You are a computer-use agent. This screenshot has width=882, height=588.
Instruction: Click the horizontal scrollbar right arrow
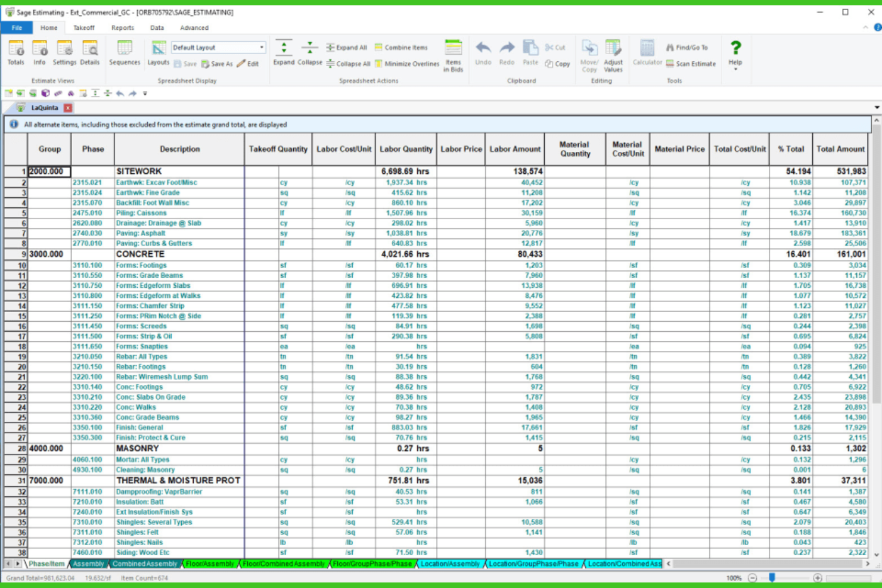[867, 564]
